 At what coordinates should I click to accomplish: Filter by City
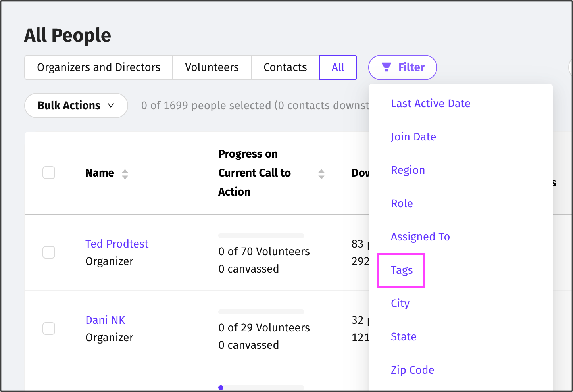click(x=400, y=304)
